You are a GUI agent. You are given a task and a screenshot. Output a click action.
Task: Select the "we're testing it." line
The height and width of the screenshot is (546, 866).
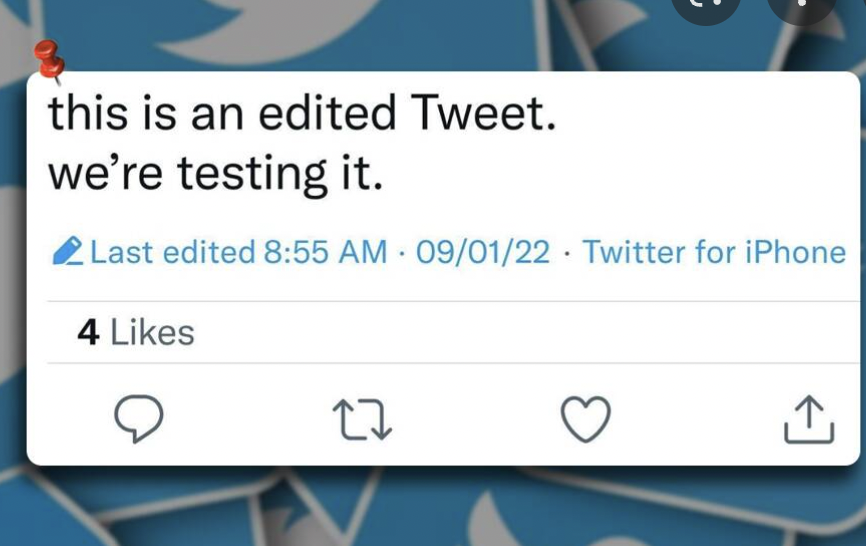pyautogui.click(x=215, y=175)
